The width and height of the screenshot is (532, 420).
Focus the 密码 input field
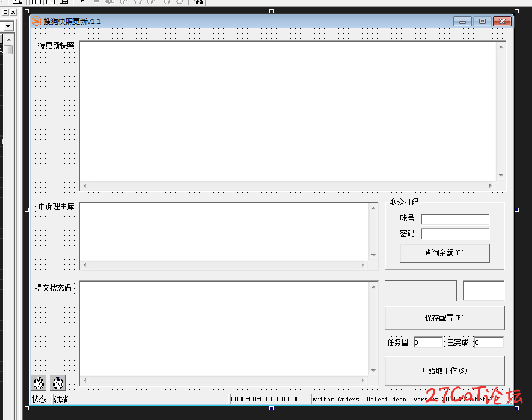[x=455, y=234]
